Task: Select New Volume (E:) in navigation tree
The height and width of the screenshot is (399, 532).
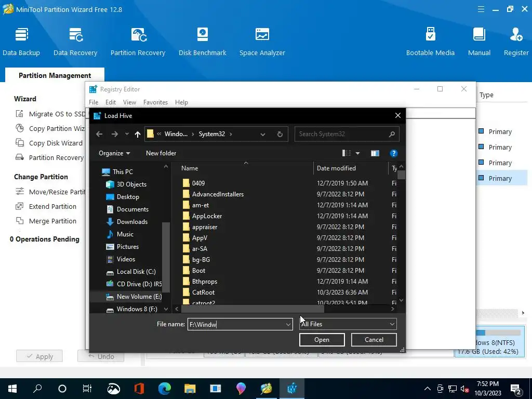Action: 134,297
